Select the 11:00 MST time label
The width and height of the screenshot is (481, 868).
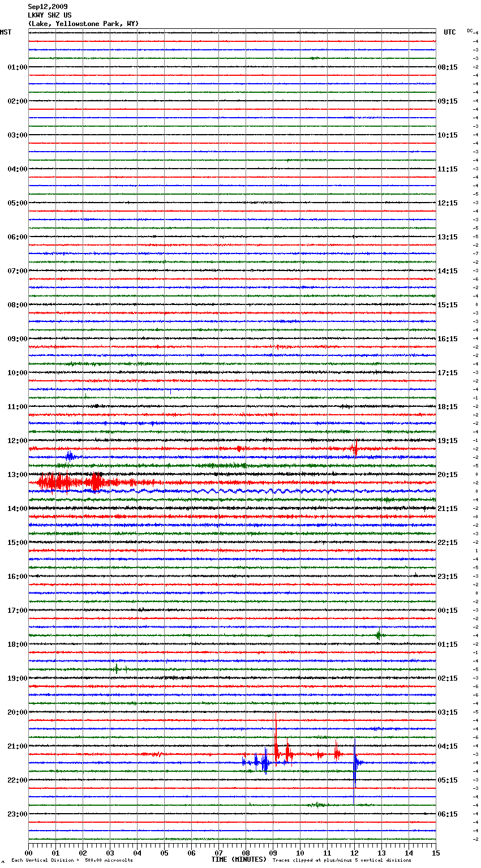point(17,407)
